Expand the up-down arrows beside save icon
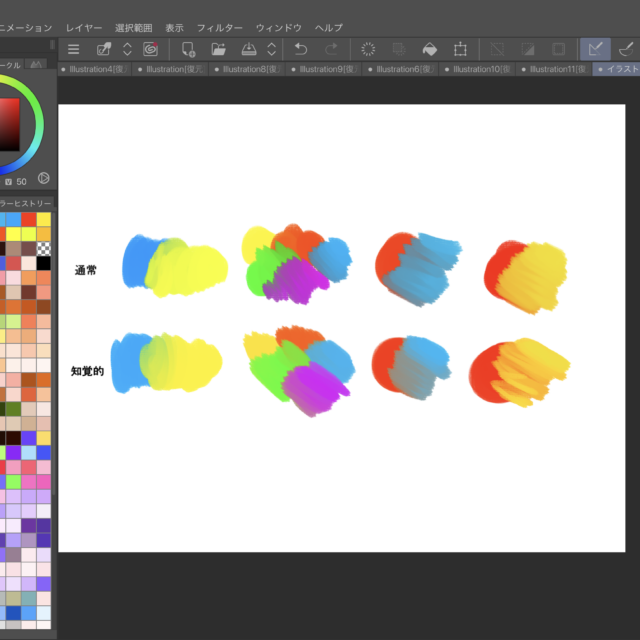 271,49
